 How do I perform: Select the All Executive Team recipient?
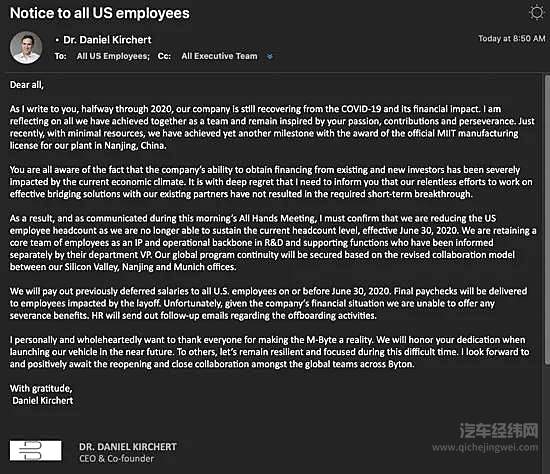(219, 56)
